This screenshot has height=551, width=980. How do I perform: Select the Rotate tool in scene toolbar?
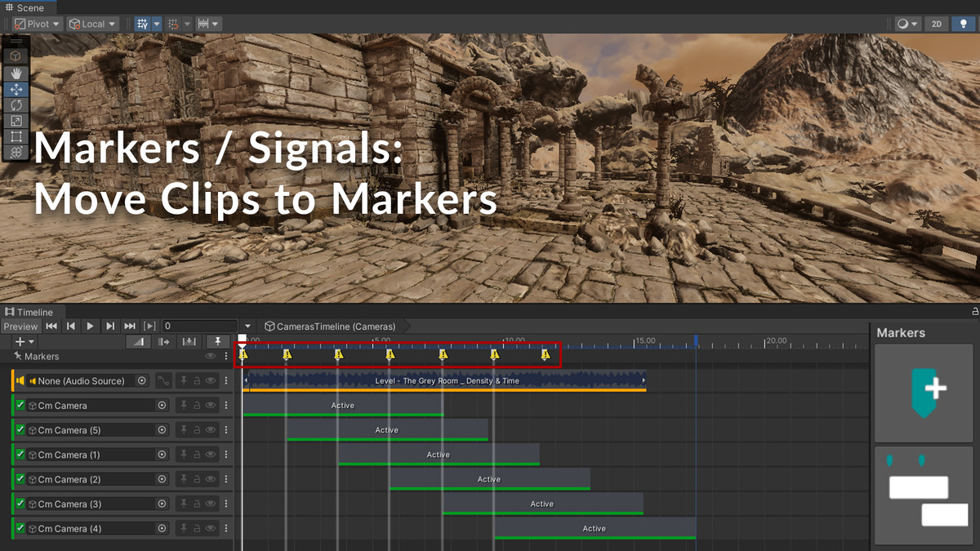(16, 105)
